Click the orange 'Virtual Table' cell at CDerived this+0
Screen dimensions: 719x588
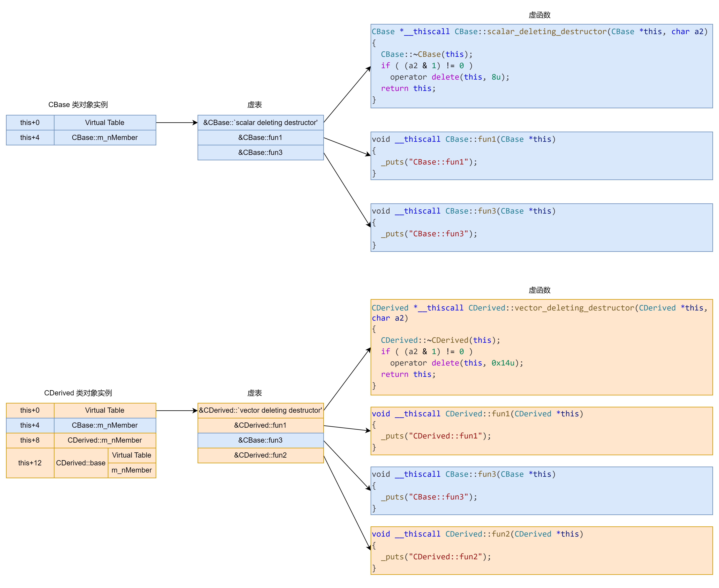coord(105,410)
